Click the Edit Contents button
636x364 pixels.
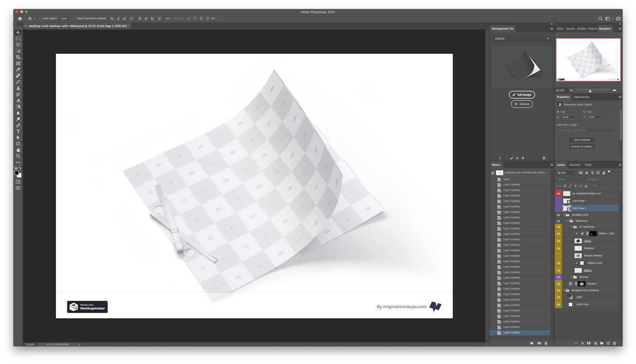coord(582,140)
